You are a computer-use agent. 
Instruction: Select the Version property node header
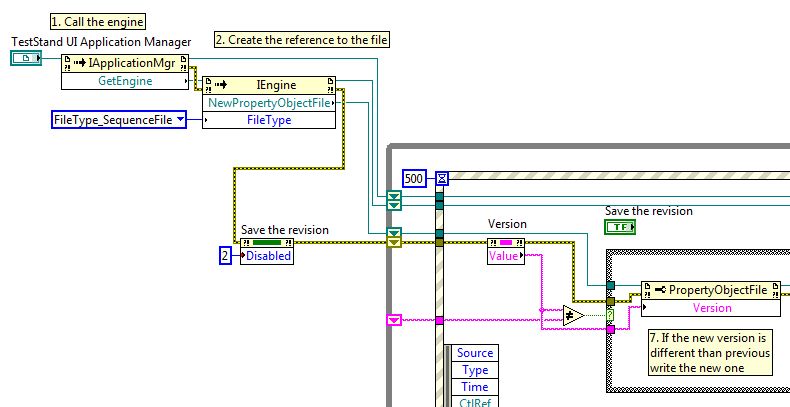pyautogui.click(x=506, y=243)
